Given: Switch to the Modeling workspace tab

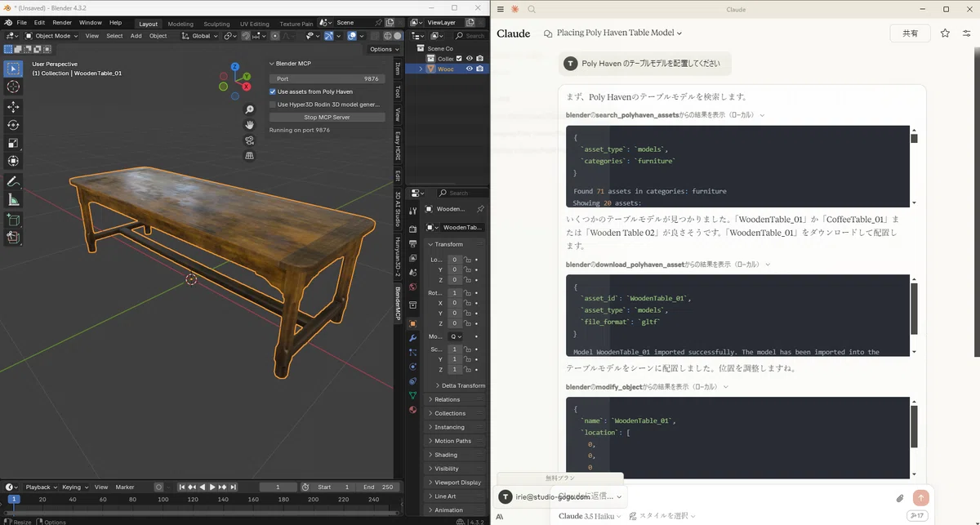Looking at the screenshot, I should click(x=180, y=24).
